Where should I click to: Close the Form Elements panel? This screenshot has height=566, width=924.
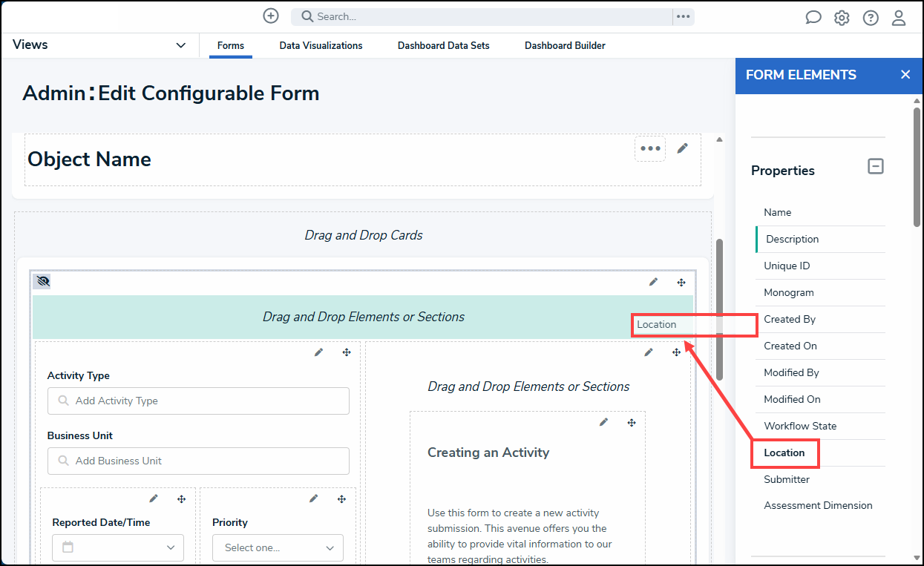[x=905, y=75]
